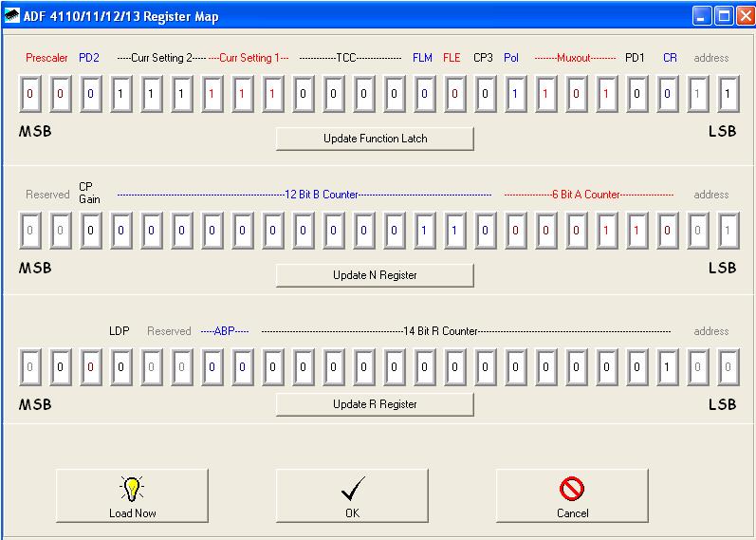Toggle the least significant Curr Setting 2 bit
Viewport: 756px width, 540px height.
coord(182,94)
